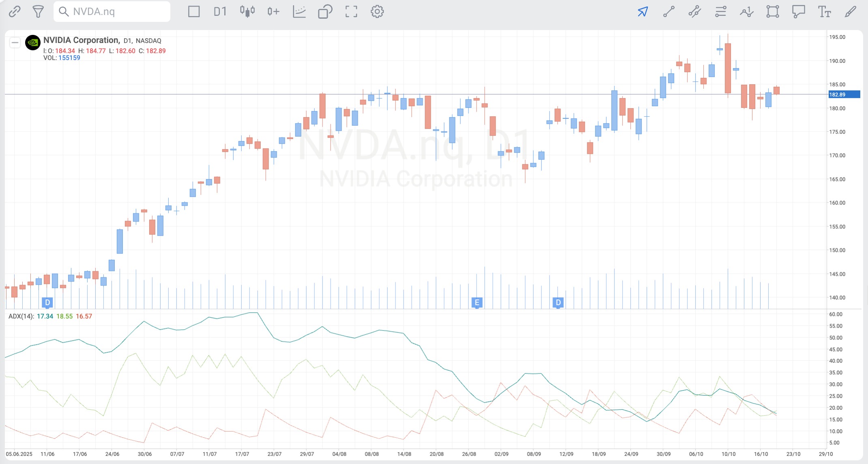868x464 pixels.
Task: Select the Elliott wave pattern tool
Action: pos(747,11)
